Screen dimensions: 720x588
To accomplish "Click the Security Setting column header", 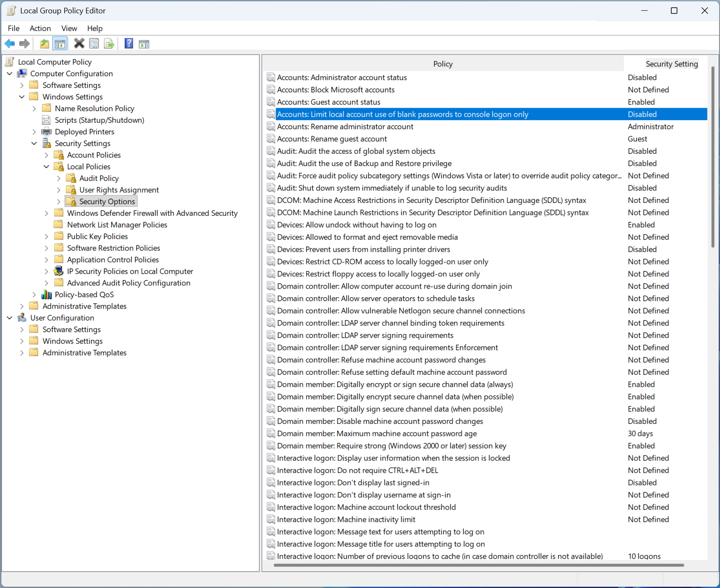I will (671, 64).
